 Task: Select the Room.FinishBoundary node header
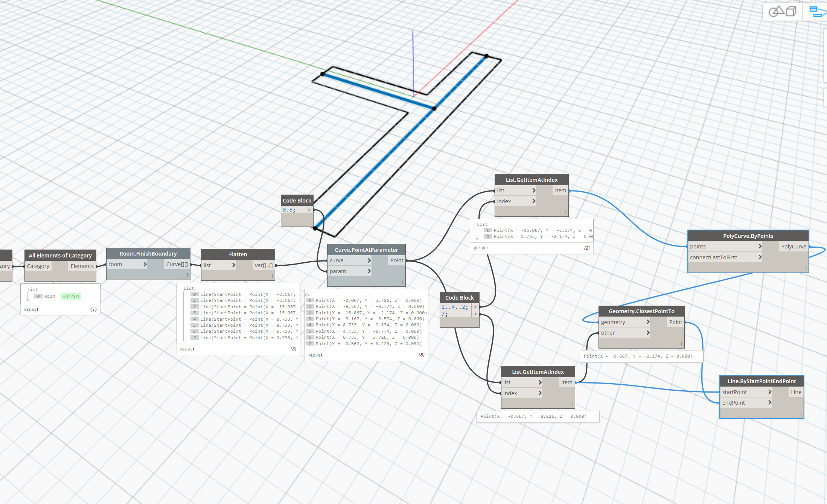148,253
